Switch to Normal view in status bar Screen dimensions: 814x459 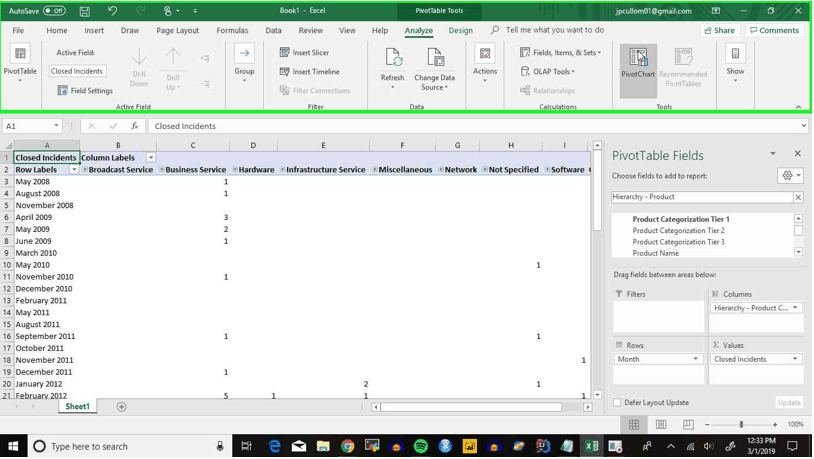[x=634, y=425]
